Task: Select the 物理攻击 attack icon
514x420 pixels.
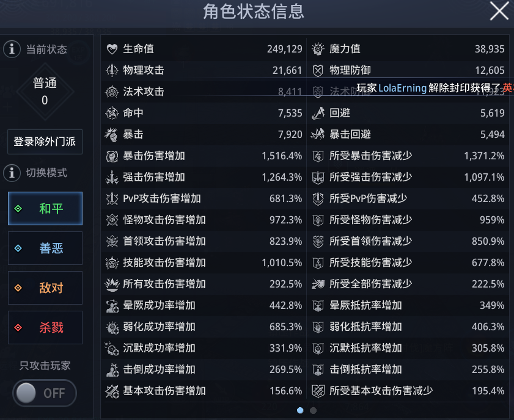Action: pyautogui.click(x=111, y=70)
